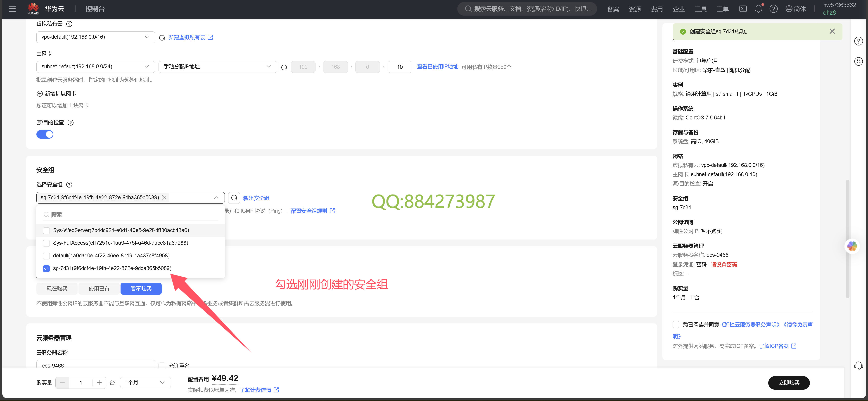The height and width of the screenshot is (401, 868).
Task: Open the 企业 menu
Action: [x=679, y=9]
